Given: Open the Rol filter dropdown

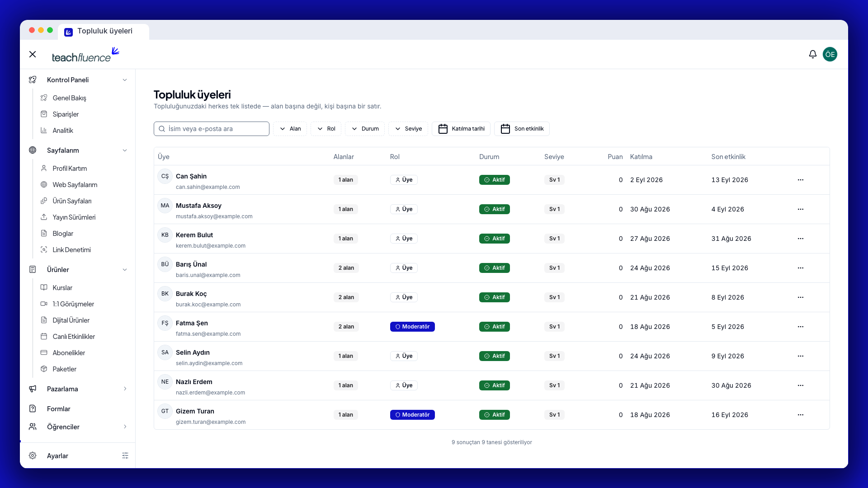Looking at the screenshot, I should tap(326, 129).
